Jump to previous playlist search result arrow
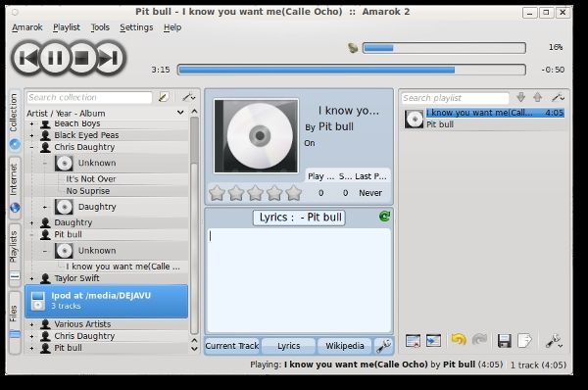 coord(538,98)
